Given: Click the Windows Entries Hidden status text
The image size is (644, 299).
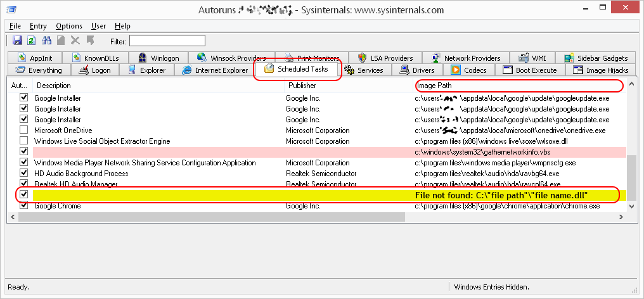Looking at the screenshot, I should pos(492,287).
